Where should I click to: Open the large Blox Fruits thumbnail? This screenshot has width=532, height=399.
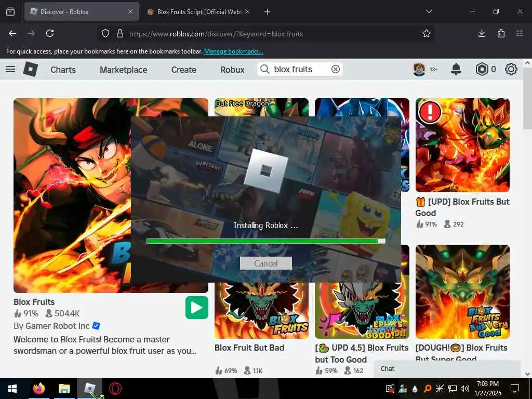(x=111, y=195)
